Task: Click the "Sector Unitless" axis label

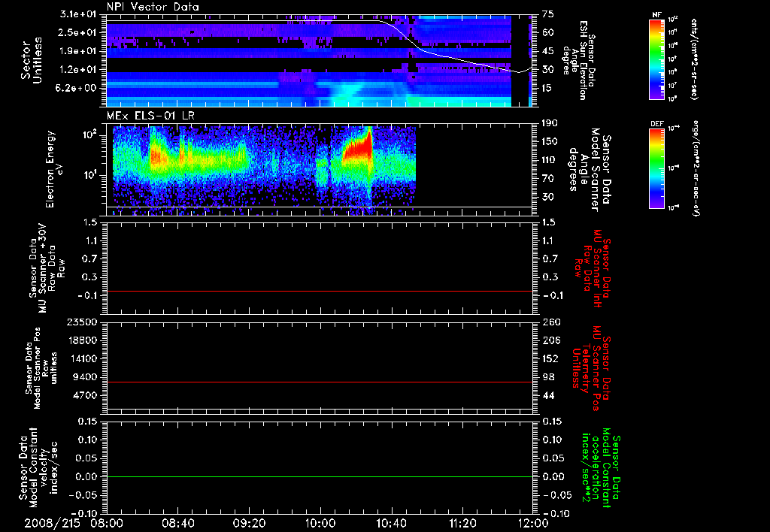Action: (x=32, y=60)
